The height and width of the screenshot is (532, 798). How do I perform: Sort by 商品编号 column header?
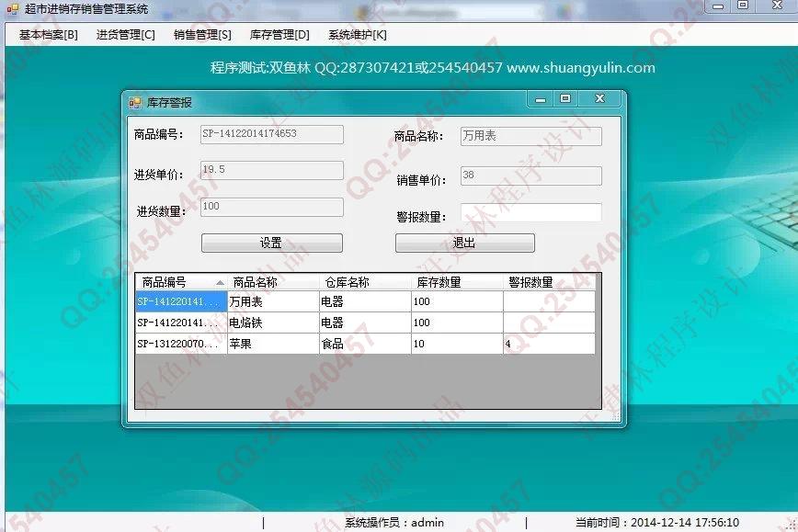pos(182,282)
